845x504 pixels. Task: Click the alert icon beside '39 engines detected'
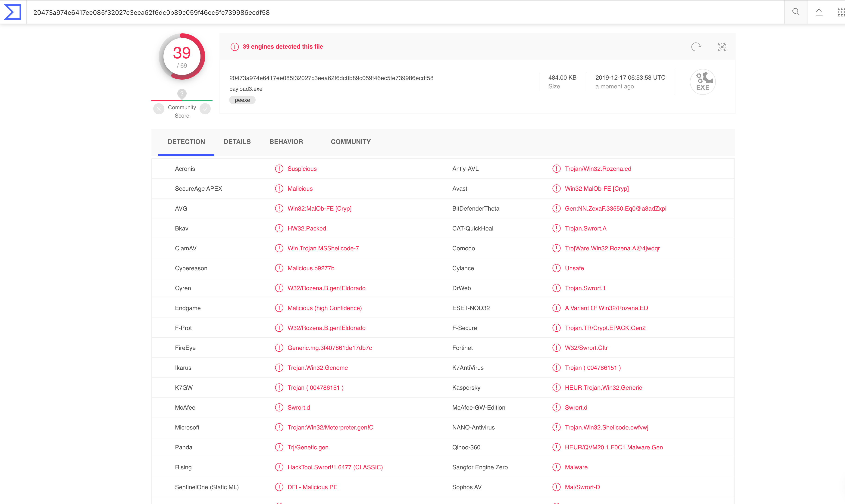click(x=235, y=47)
